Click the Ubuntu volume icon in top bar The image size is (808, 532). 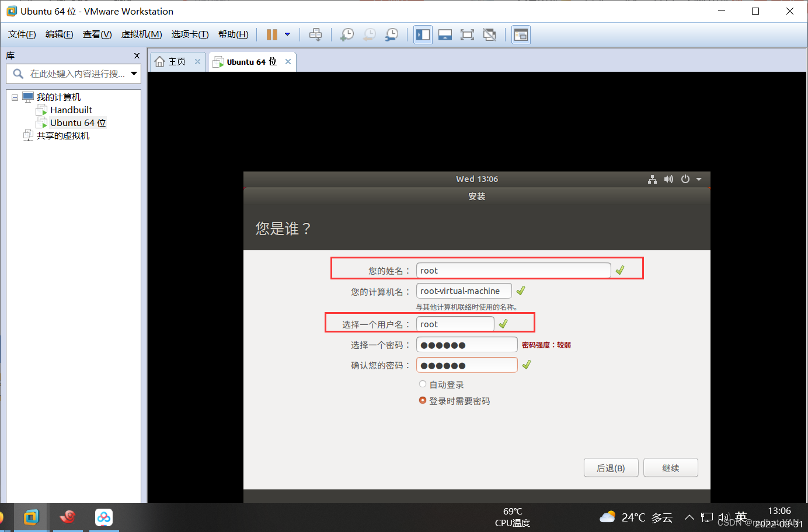pyautogui.click(x=668, y=179)
